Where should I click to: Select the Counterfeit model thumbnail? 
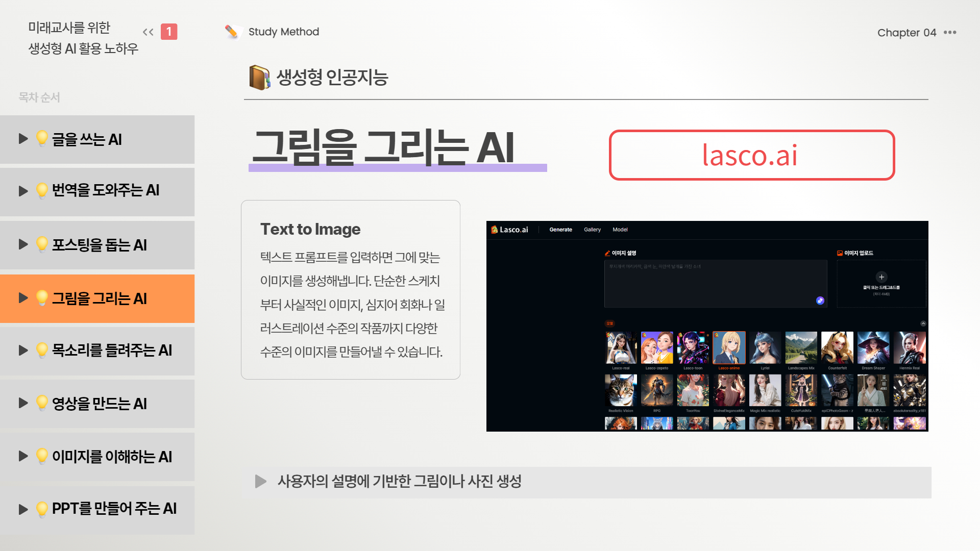pos(837,347)
